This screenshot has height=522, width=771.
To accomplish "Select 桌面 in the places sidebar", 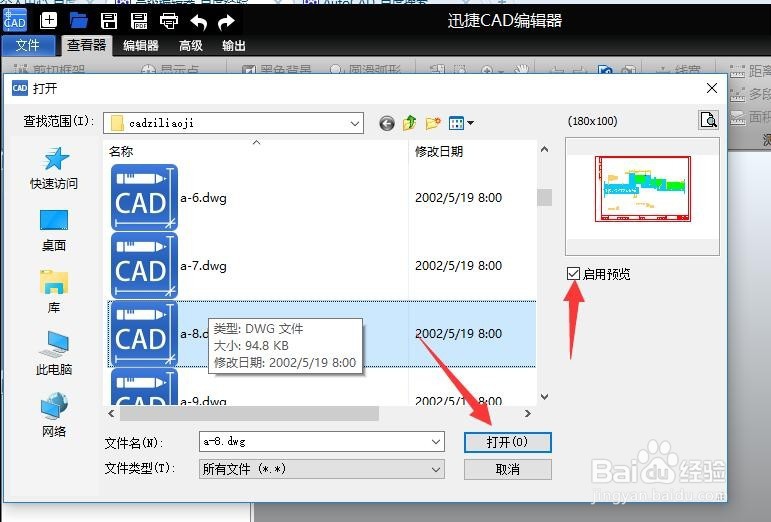I will [54, 231].
